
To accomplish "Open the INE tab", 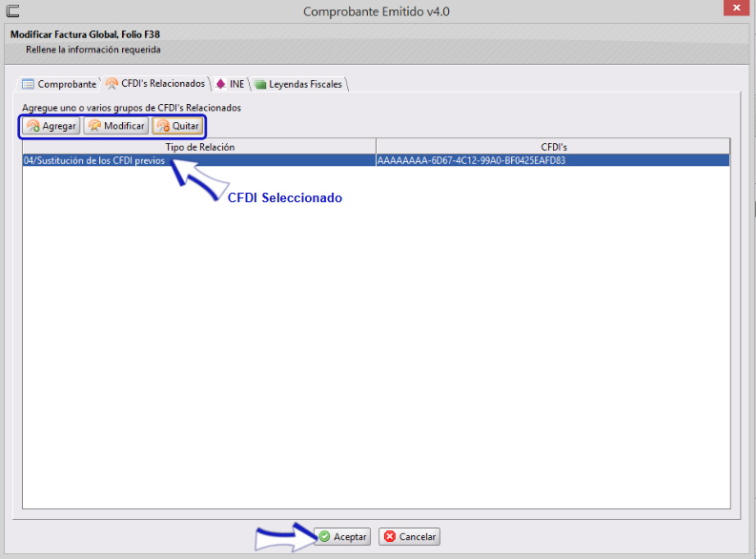I will (231, 84).
